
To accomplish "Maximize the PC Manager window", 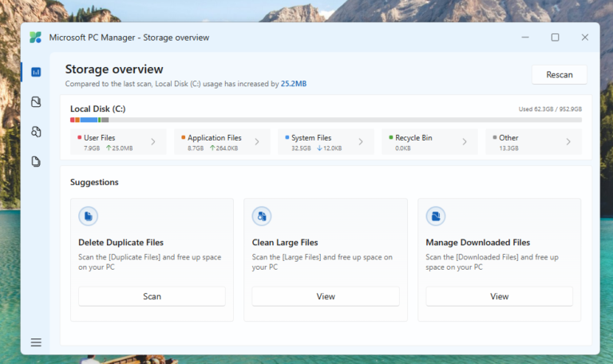I will pos(556,38).
